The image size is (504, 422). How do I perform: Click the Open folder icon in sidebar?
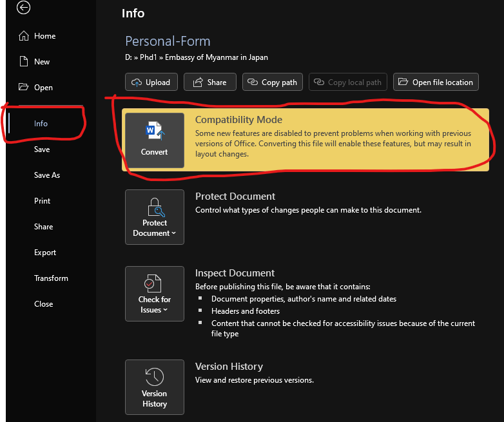click(x=23, y=87)
